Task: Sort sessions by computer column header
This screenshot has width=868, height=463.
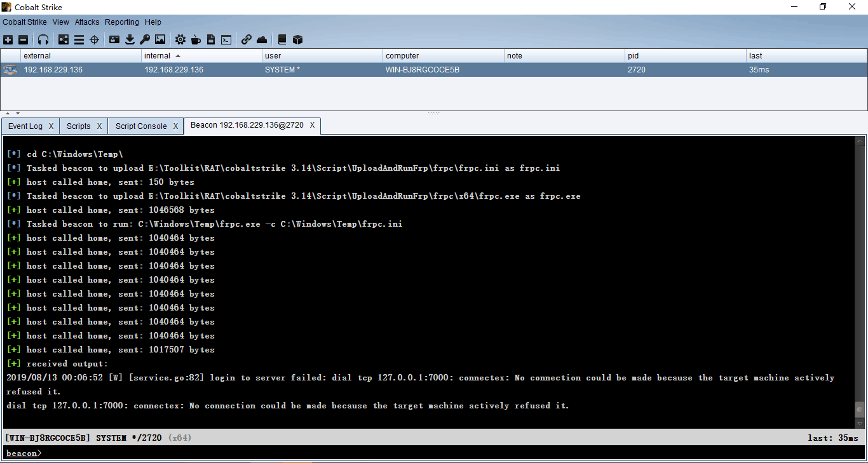Action: [x=443, y=56]
